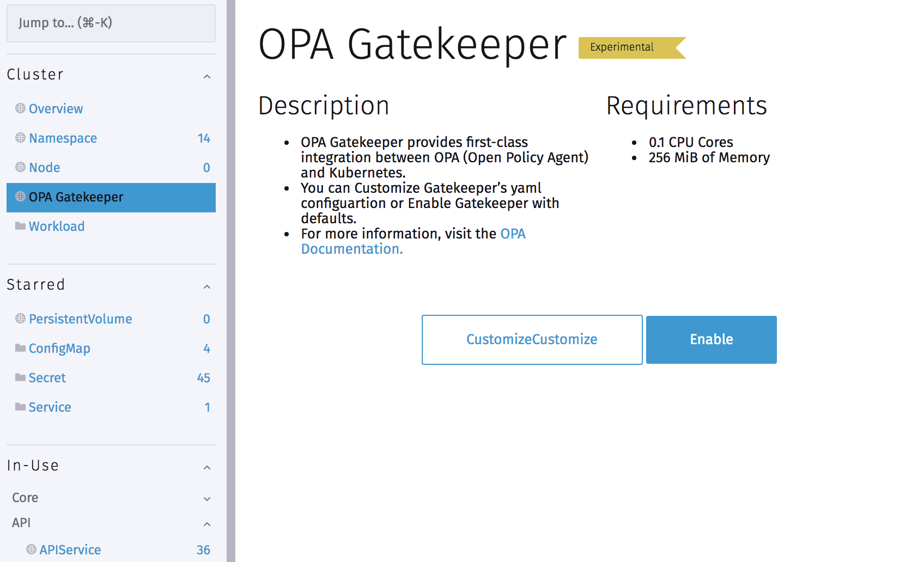Click the globe icon next to Namespace

coord(20,138)
